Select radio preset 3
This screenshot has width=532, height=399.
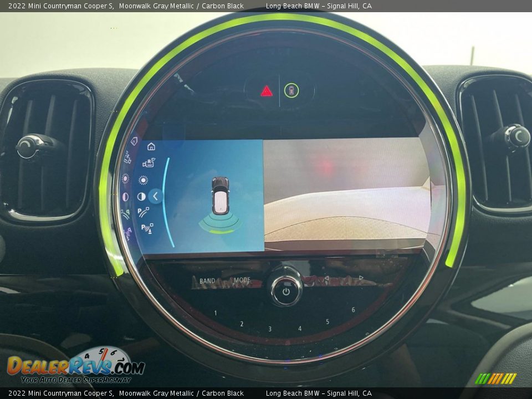click(270, 329)
